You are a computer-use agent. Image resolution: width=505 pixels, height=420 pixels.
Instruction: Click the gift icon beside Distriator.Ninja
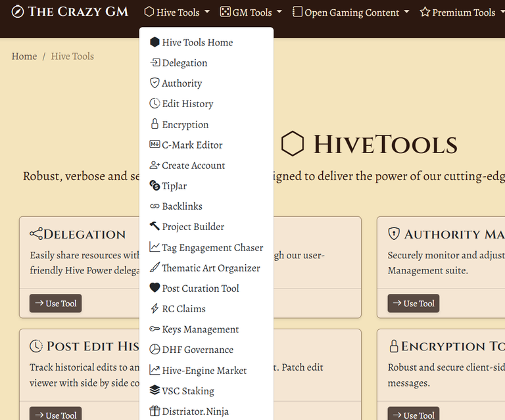[x=155, y=411]
